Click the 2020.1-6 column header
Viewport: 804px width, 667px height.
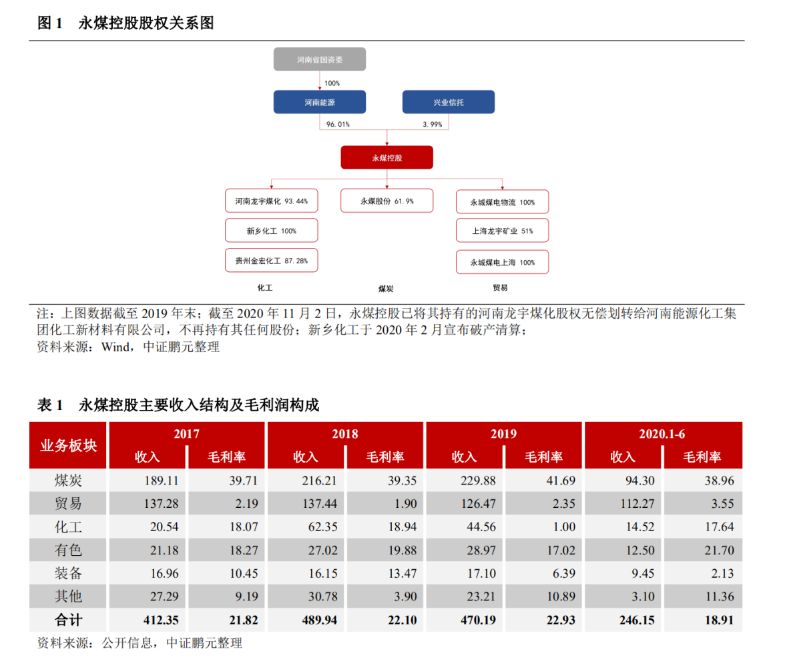click(662, 434)
